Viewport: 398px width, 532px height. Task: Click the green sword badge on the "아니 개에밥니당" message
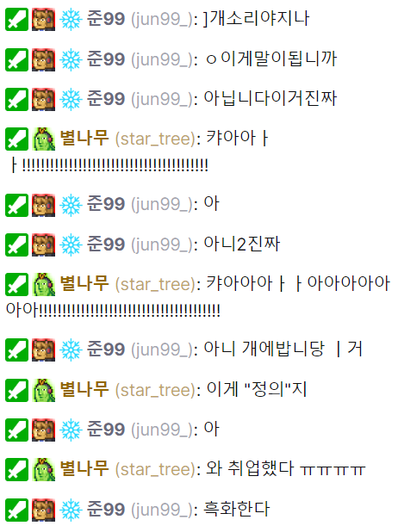[16, 350]
